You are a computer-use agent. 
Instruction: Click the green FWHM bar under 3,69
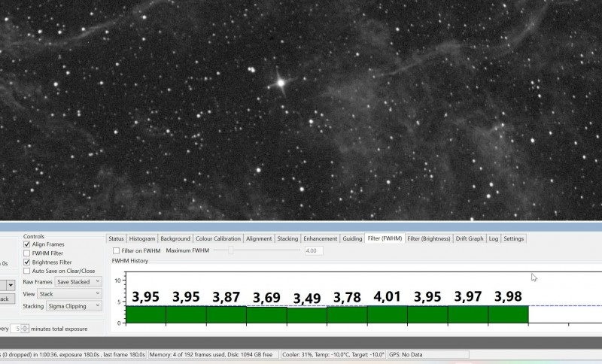coord(266,315)
